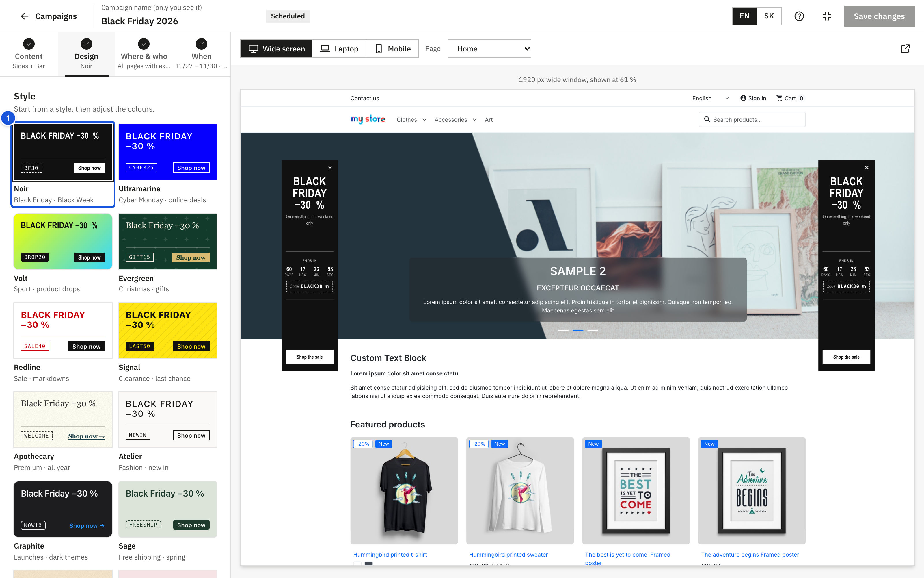Open the help question mark icon
This screenshot has height=578, width=924.
pos(799,16)
